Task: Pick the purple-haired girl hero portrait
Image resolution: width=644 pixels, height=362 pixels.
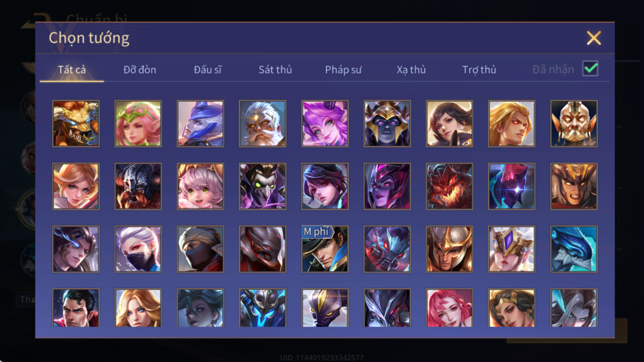Action: (x=325, y=124)
